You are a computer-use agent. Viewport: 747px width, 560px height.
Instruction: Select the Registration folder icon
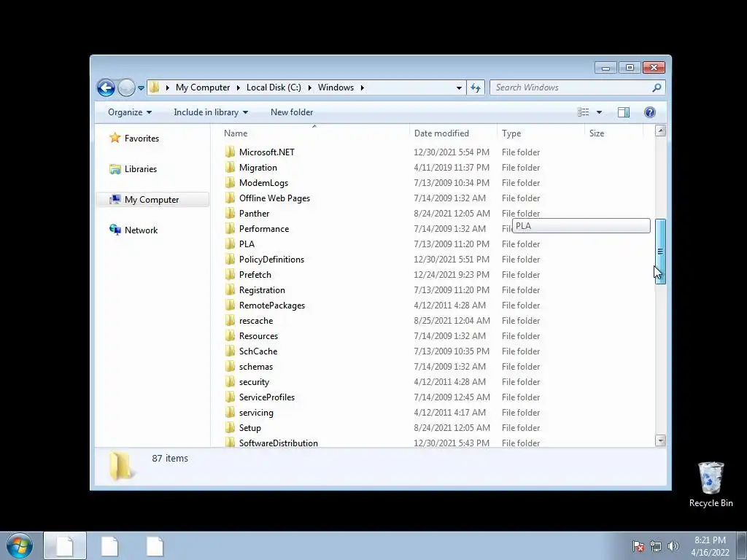[230, 289]
